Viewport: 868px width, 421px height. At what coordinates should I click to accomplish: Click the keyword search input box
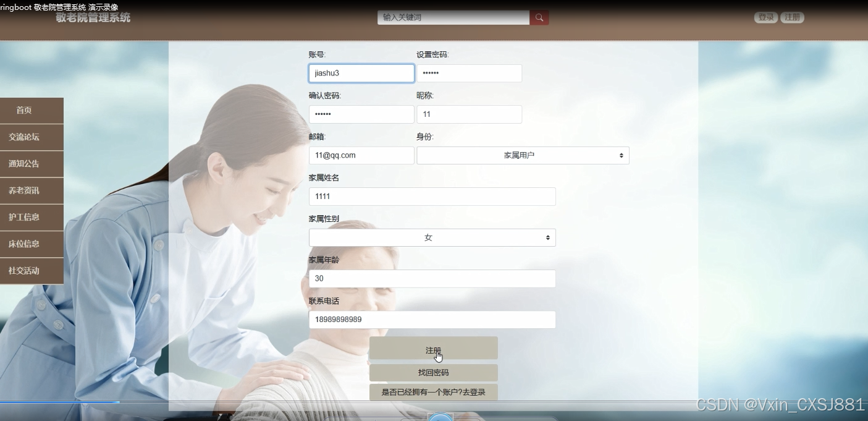[x=453, y=17]
